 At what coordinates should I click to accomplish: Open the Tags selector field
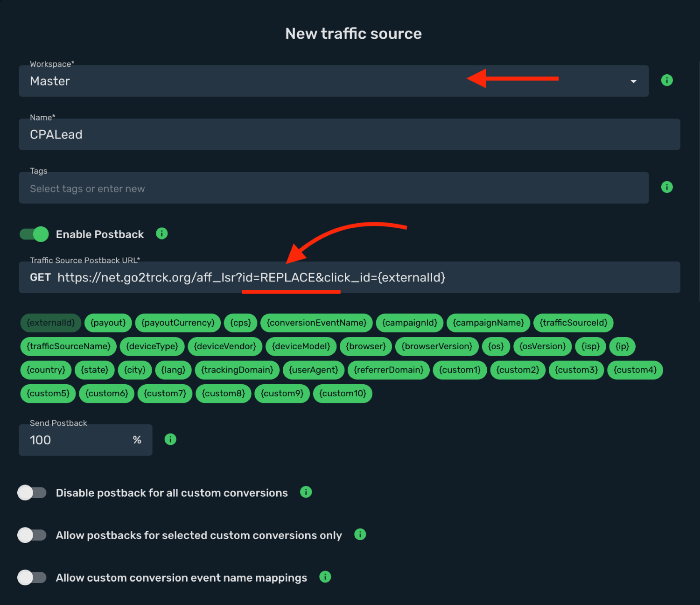click(x=334, y=188)
